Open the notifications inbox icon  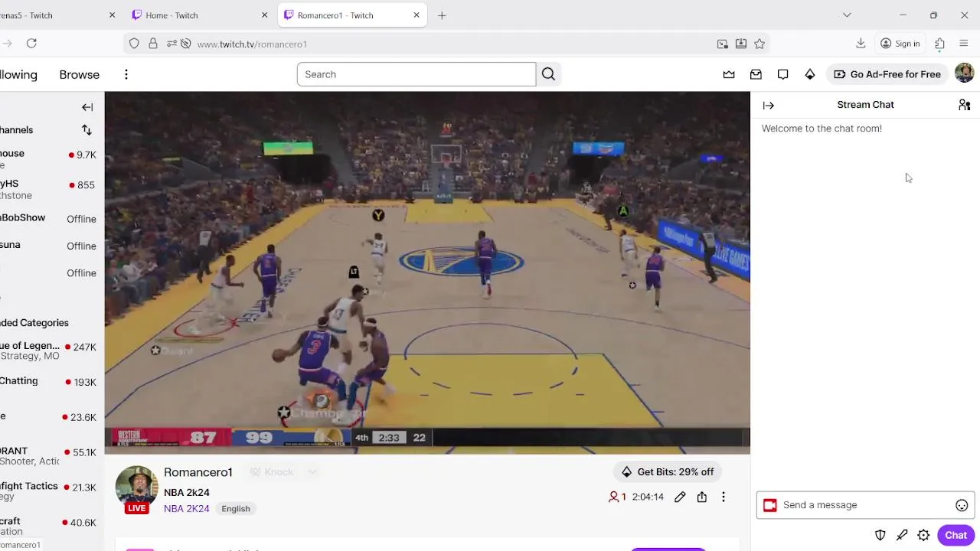(x=756, y=74)
